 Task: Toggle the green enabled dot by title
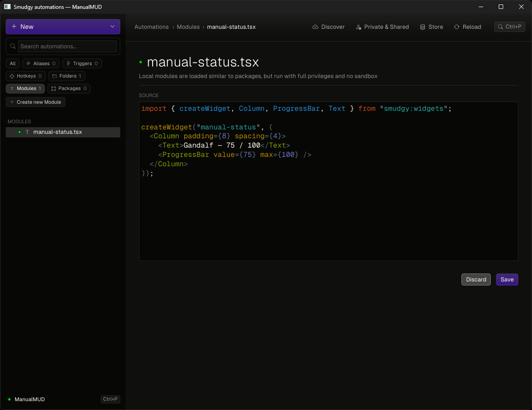click(141, 62)
